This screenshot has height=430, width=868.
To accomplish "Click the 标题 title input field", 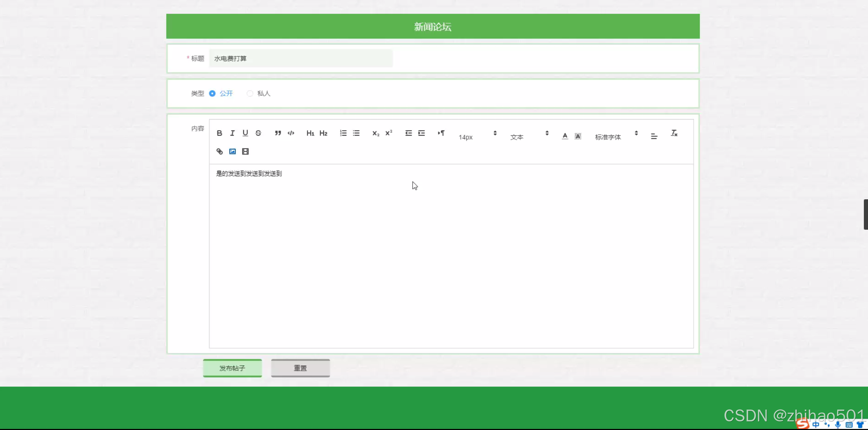I will [x=300, y=58].
